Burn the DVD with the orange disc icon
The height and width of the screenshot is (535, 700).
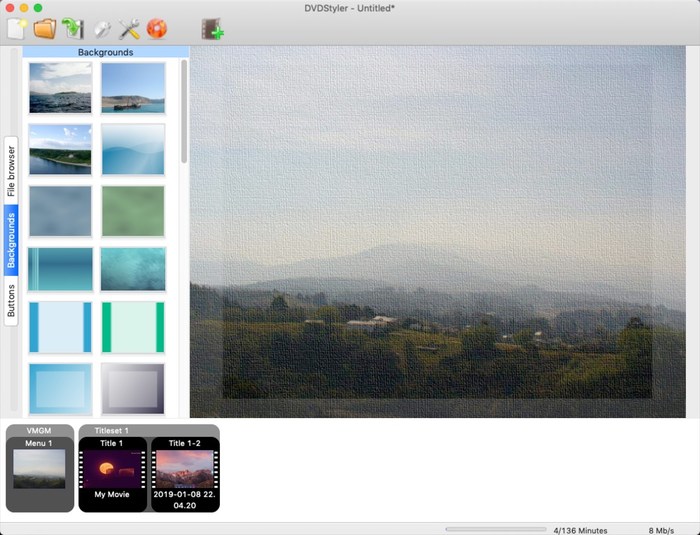(157, 29)
